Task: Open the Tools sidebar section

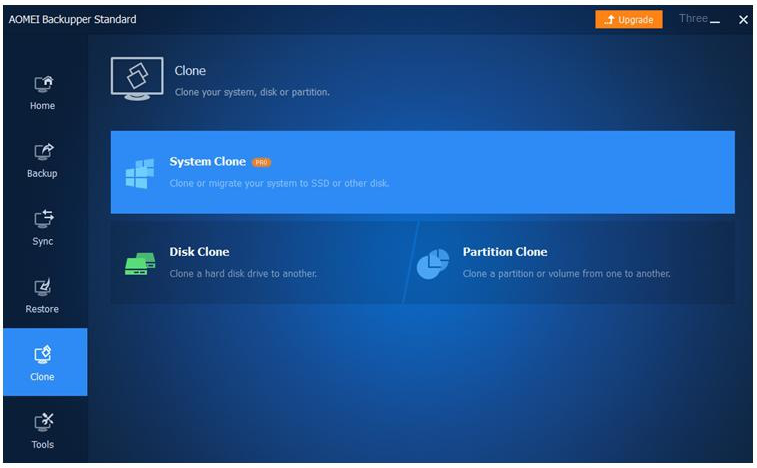Action: click(x=43, y=431)
